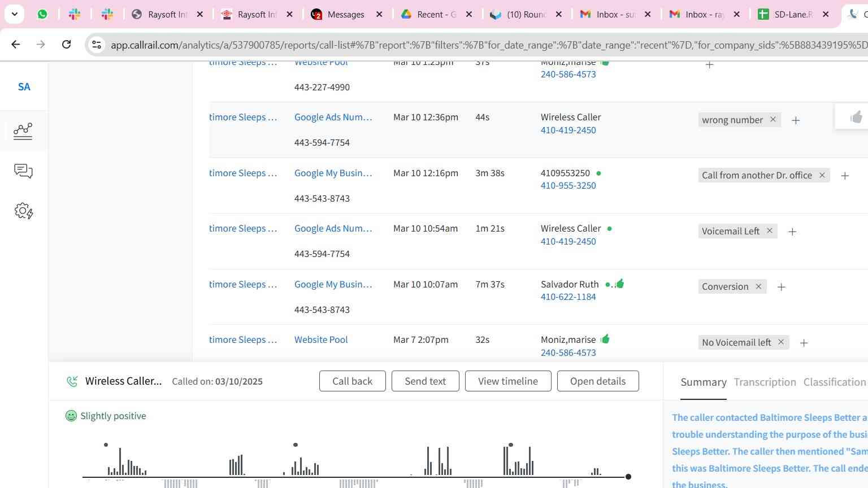Viewport: 868px width, 488px height.
Task: Click the incoming call icon beside Wireless Caller
Action: (x=72, y=381)
